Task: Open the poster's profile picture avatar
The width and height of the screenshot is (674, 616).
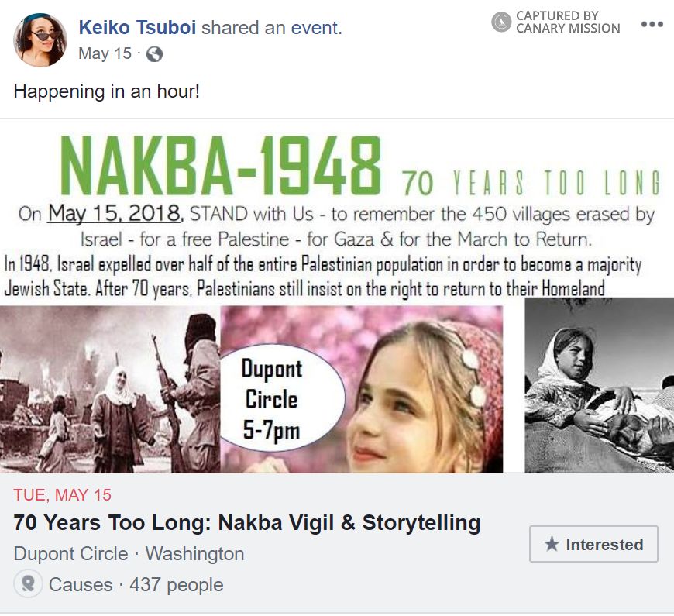Action: point(40,40)
